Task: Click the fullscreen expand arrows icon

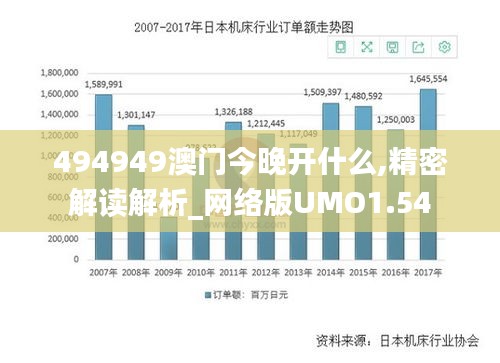Action: click(x=367, y=47)
